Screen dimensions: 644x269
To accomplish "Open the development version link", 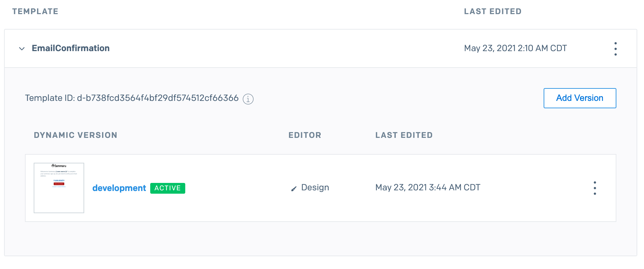I will click(x=119, y=188).
